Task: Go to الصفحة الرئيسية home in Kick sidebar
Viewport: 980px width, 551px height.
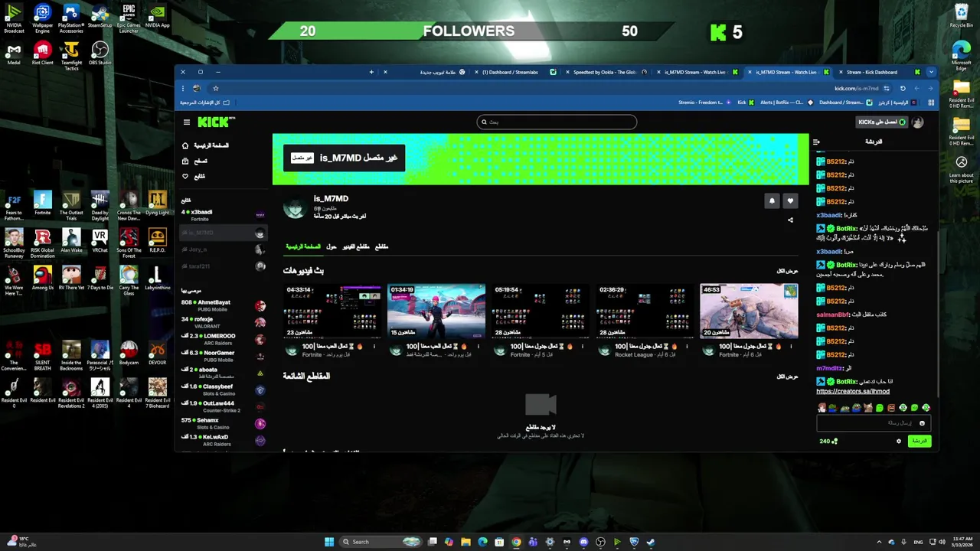Action: 205,145
